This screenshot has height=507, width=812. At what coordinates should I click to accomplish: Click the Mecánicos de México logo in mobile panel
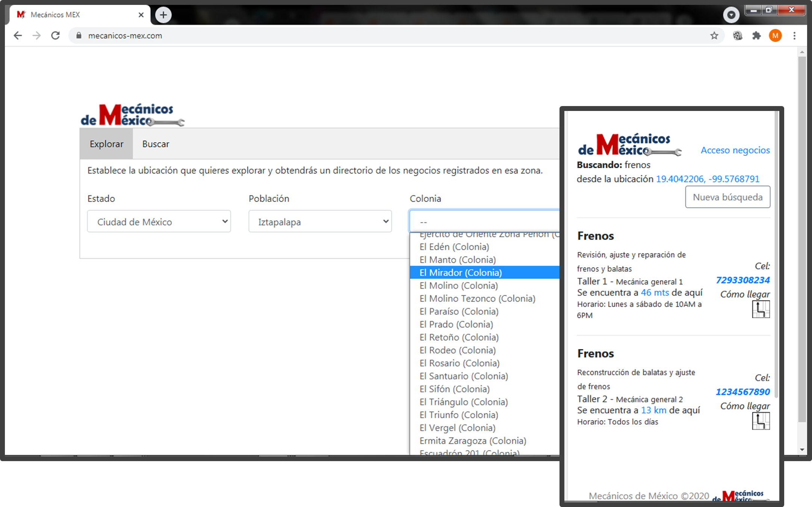click(x=630, y=145)
